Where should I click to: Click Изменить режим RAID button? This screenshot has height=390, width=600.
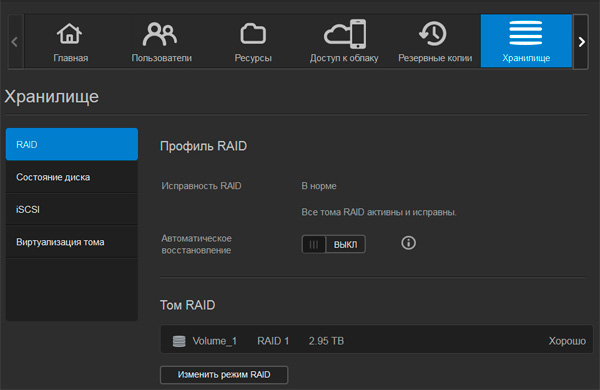tap(224, 375)
